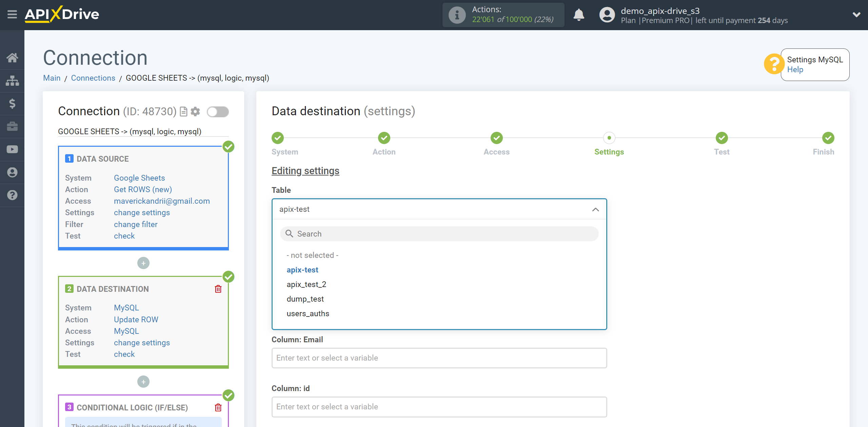Click the Get ROWS (new) action link

(x=143, y=189)
